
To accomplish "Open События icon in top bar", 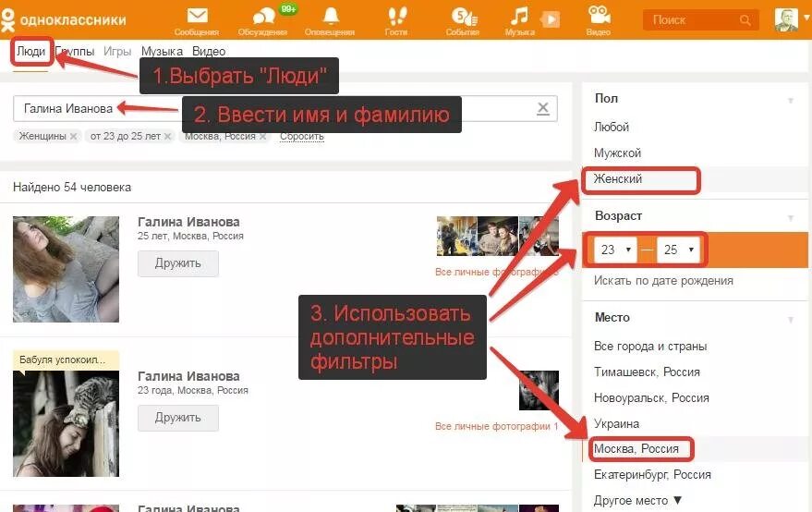I will 464,17.
